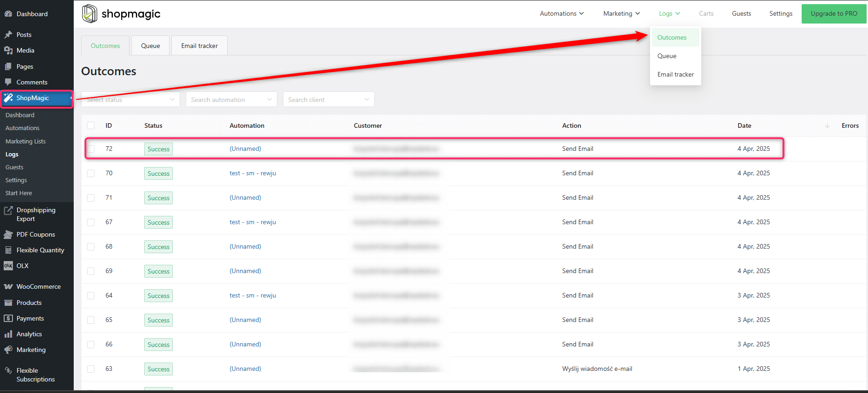The height and width of the screenshot is (393, 868).
Task: Click the Analytics bar chart icon
Action: [8, 334]
